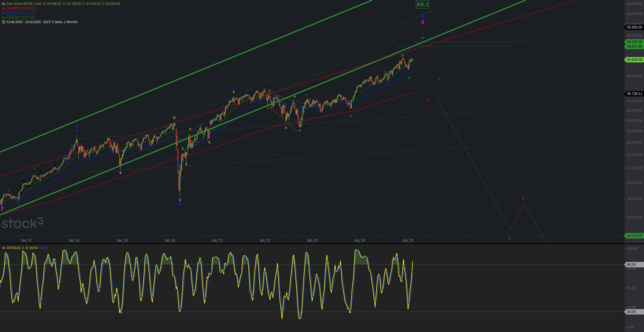Click the SMA(200) indicator label

(13, 8)
